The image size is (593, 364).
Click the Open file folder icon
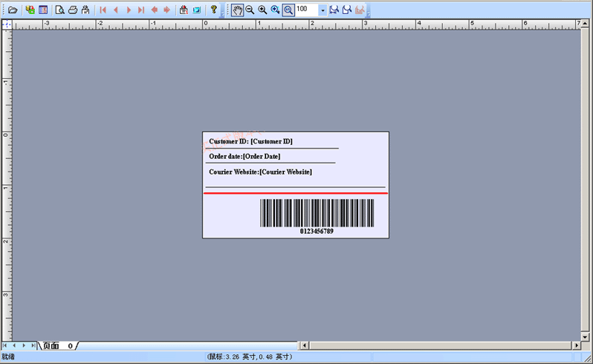click(13, 10)
